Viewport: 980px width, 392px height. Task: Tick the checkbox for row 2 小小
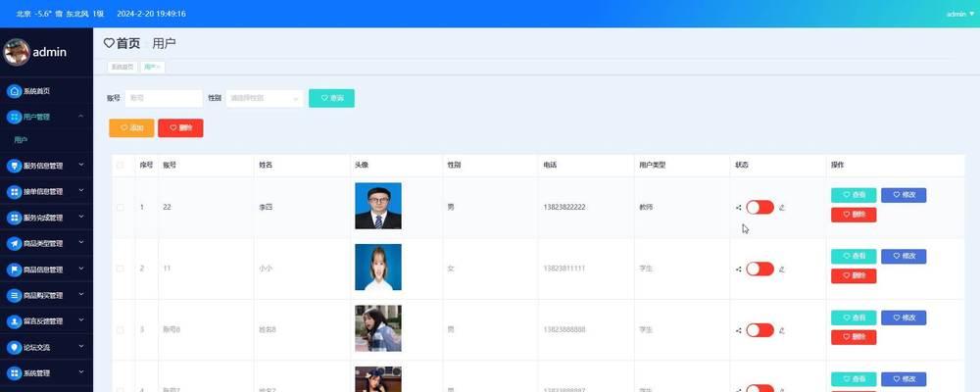120,269
